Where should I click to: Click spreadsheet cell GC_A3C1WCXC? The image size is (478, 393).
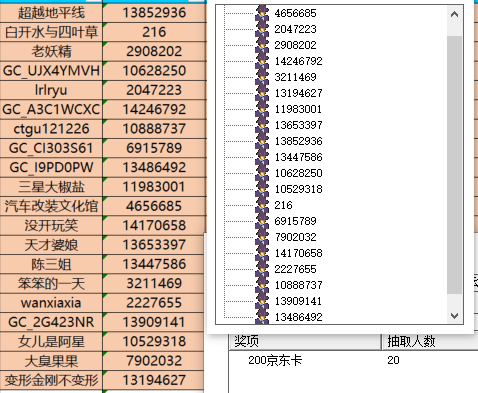click(x=51, y=109)
